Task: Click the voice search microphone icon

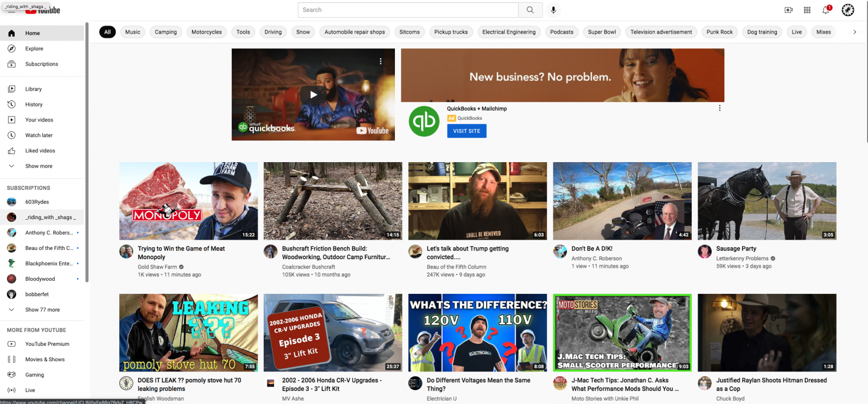Action: (x=553, y=10)
